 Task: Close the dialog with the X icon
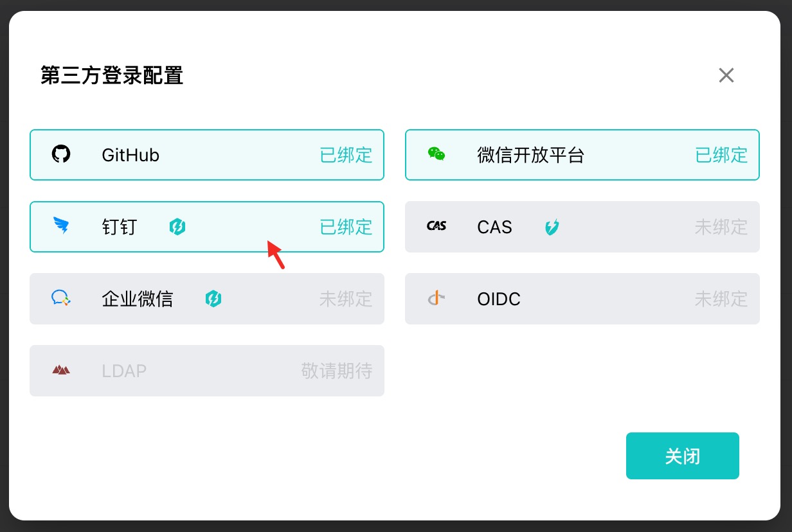tap(726, 75)
